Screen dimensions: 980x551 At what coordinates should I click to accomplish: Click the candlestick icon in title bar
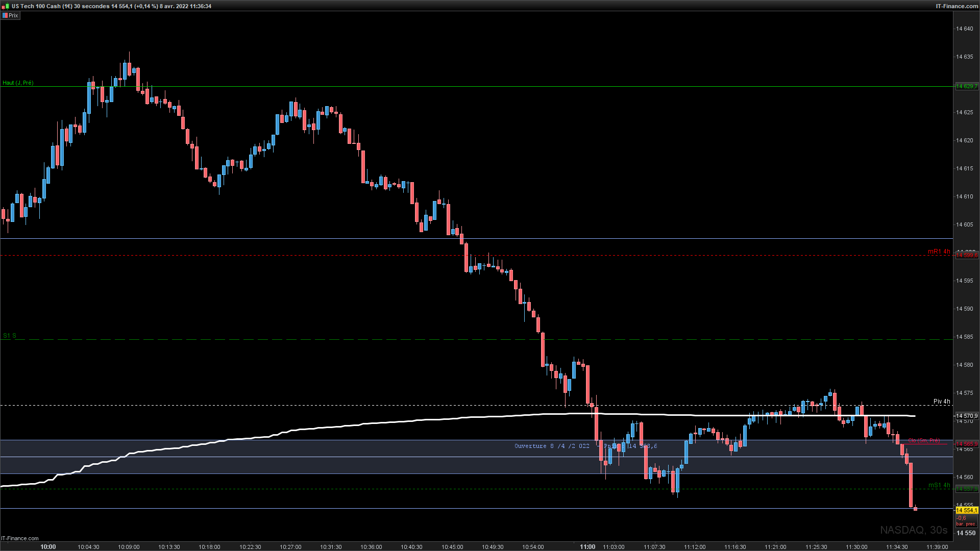(x=6, y=6)
